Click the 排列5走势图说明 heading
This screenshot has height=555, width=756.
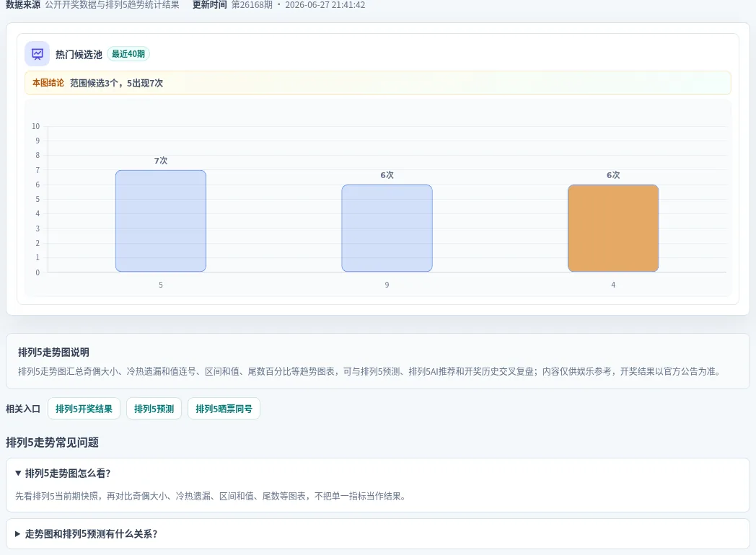coord(53,352)
